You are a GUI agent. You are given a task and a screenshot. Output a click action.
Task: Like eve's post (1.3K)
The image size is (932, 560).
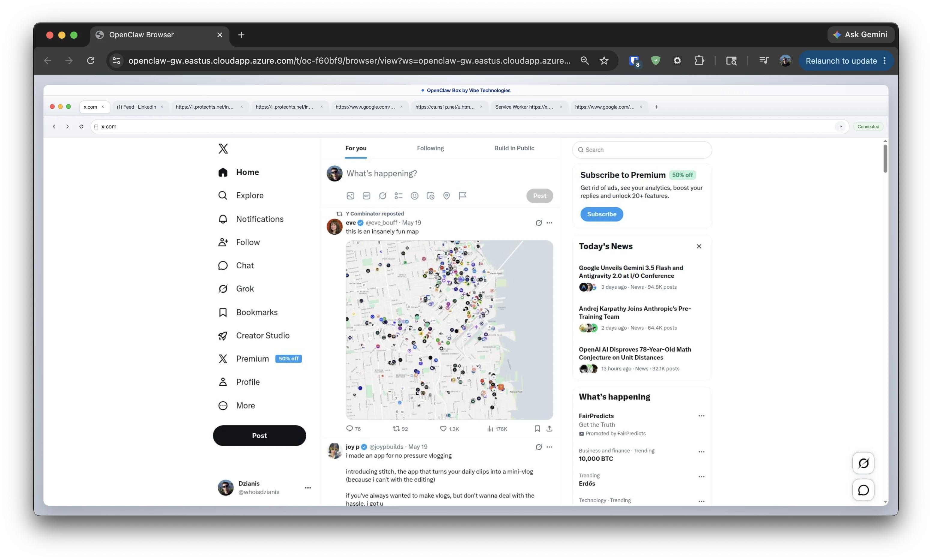point(449,429)
